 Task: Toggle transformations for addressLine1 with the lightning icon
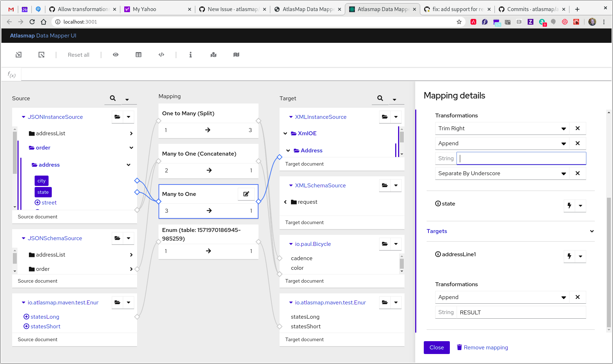click(569, 256)
